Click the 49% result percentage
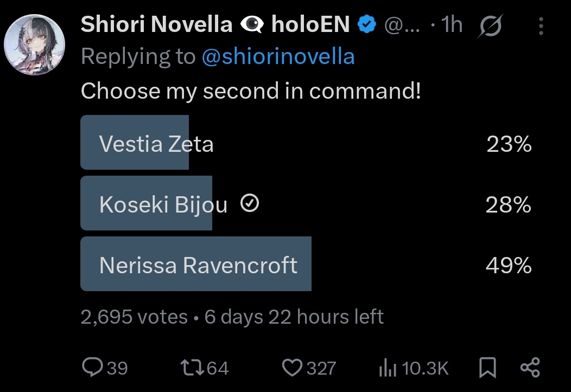 [509, 265]
